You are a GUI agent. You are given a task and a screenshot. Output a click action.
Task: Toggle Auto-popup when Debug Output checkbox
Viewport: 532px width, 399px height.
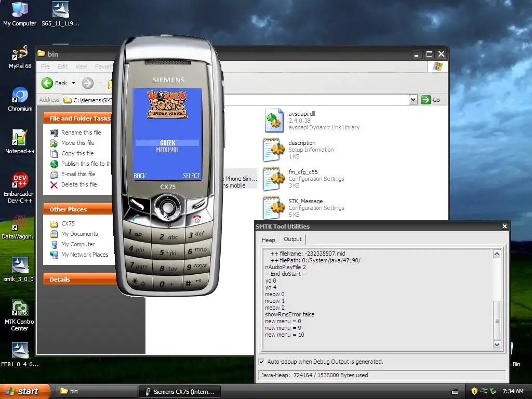click(262, 362)
